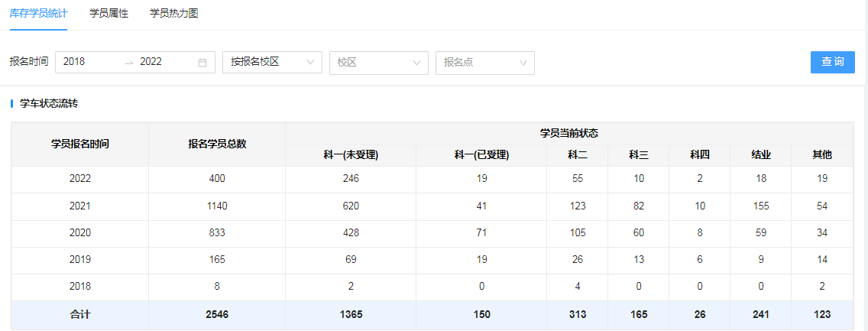Click the 150 total cell
The width and height of the screenshot is (868, 331).
click(x=481, y=314)
